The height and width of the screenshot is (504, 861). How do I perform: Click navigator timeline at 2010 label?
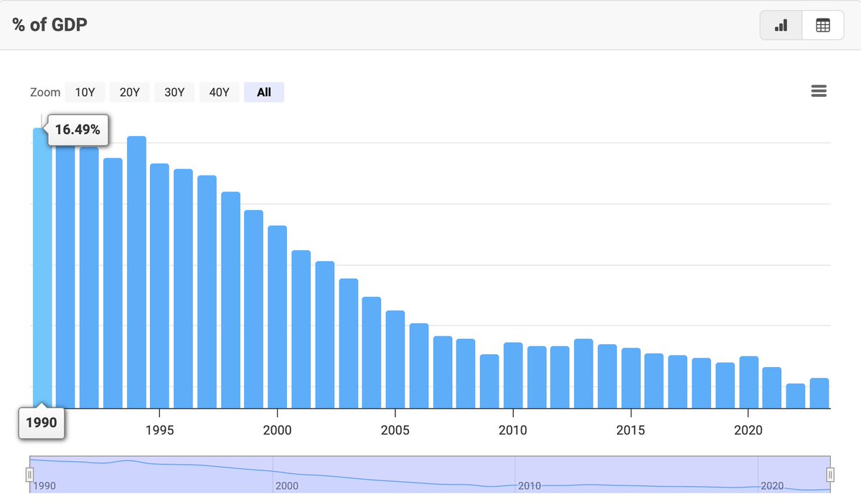coord(530,486)
